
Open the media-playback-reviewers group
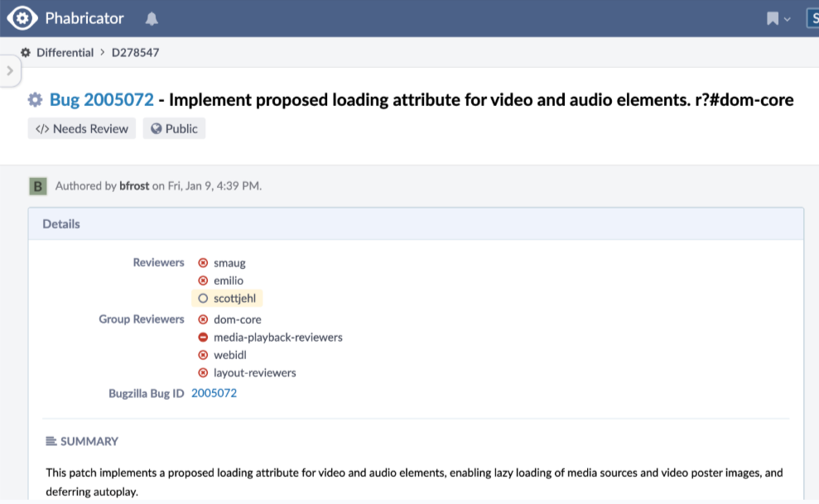click(278, 337)
